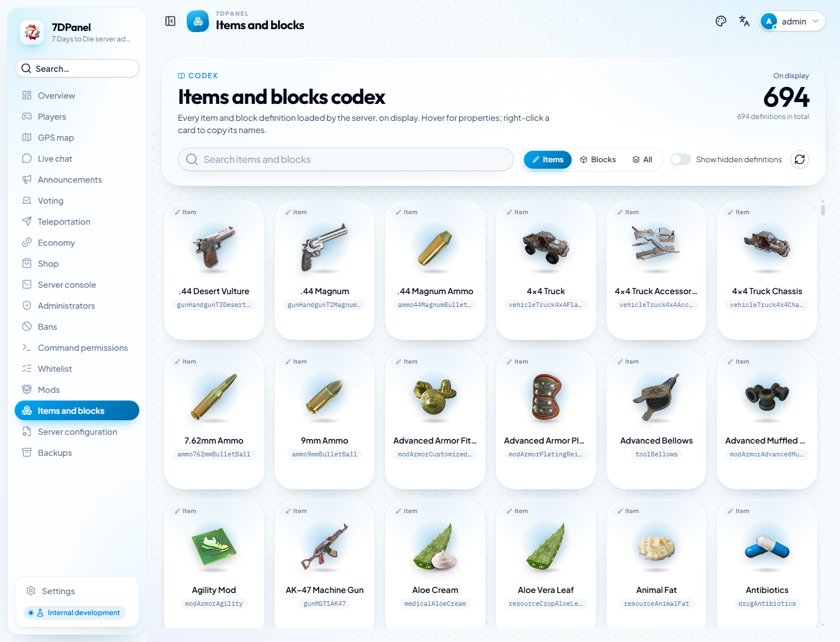Click the toolBellows name tag
Viewport: 840px width, 642px height.
[657, 454]
